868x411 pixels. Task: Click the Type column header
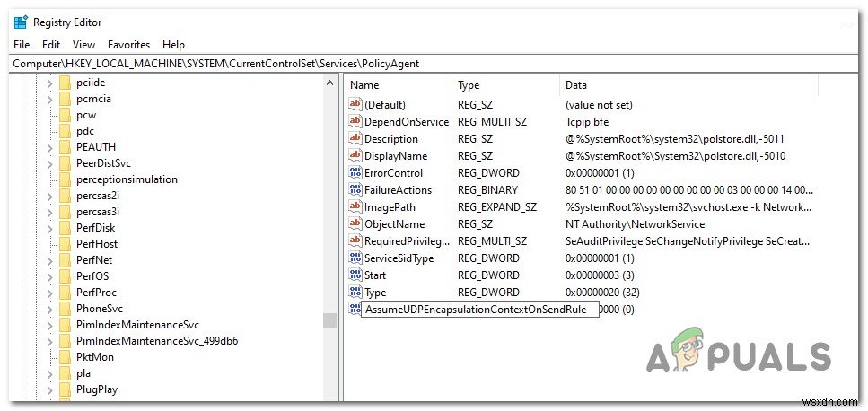coord(469,85)
